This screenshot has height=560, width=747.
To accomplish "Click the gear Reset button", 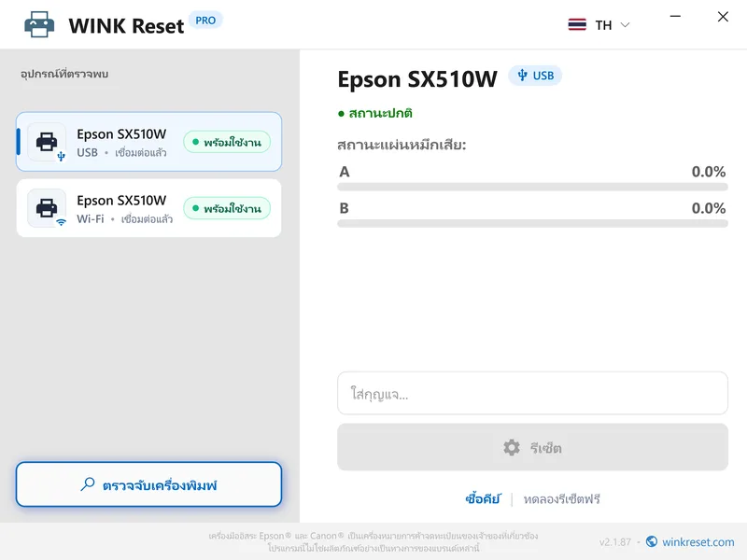I will [532, 447].
